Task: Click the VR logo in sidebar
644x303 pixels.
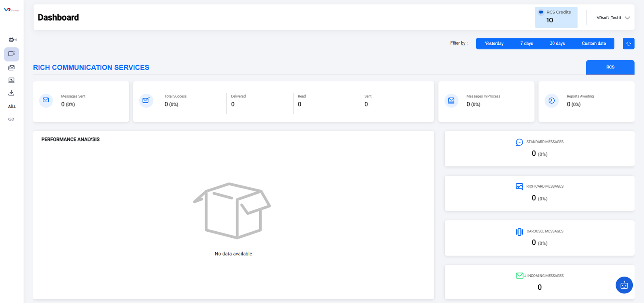Action: click(x=11, y=10)
